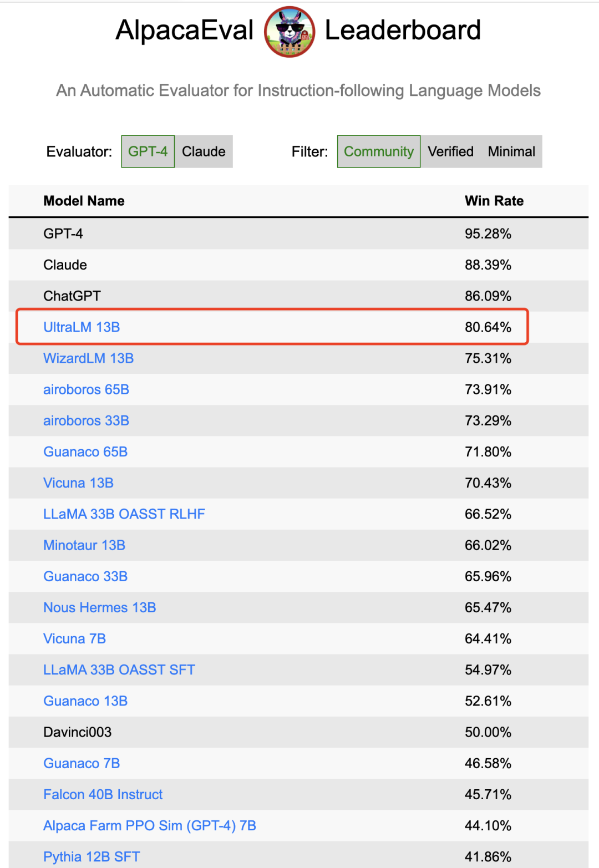
Task: Open the airoboros 65B link
Action: [x=86, y=389]
